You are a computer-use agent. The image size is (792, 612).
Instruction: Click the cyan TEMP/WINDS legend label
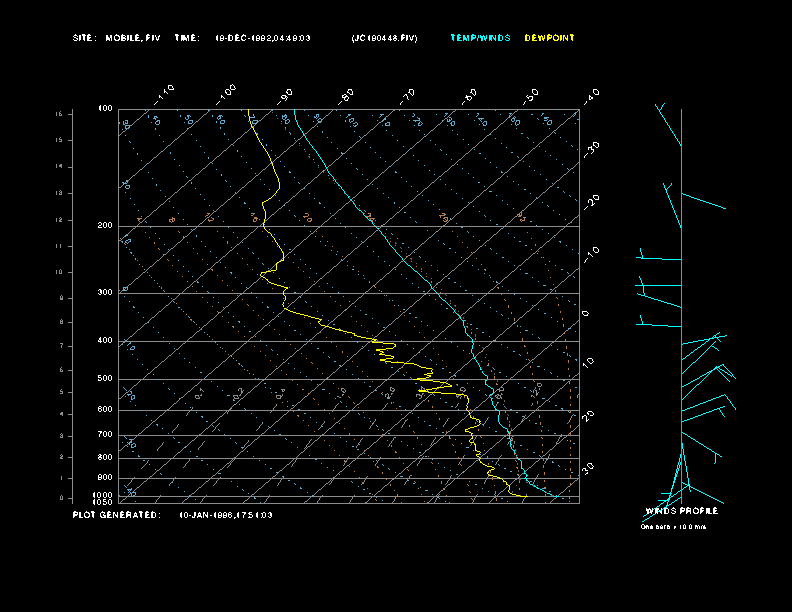click(x=480, y=38)
